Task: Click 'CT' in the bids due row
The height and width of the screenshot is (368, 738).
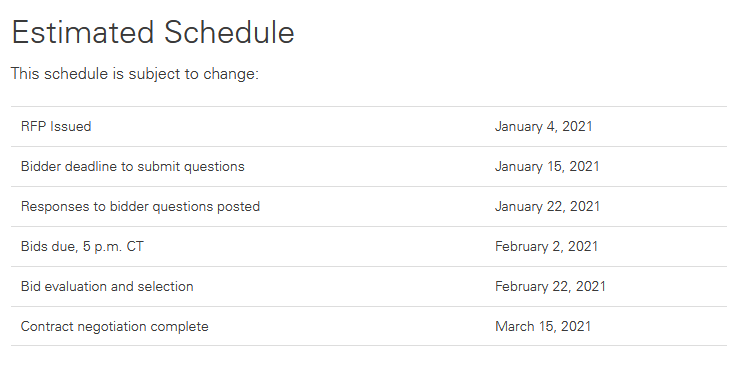Action: tap(135, 247)
